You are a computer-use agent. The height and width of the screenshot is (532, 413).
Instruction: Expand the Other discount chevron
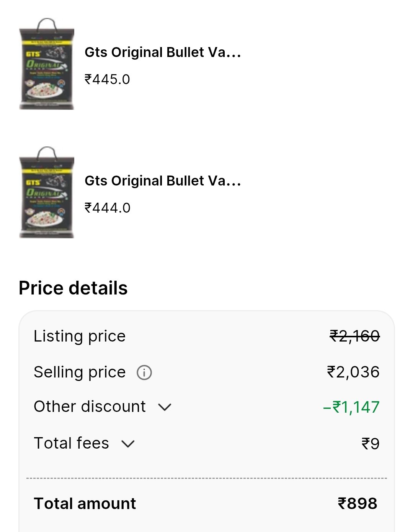[165, 407]
